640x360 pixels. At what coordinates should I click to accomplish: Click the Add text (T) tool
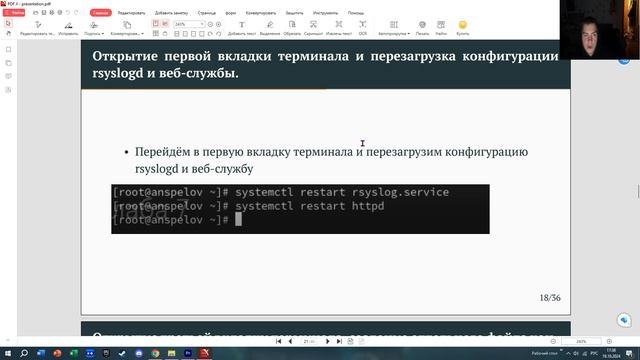[242, 25]
